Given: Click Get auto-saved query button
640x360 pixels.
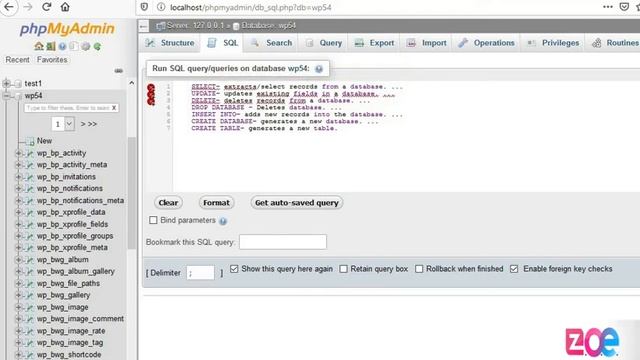Looking at the screenshot, I should (297, 202).
